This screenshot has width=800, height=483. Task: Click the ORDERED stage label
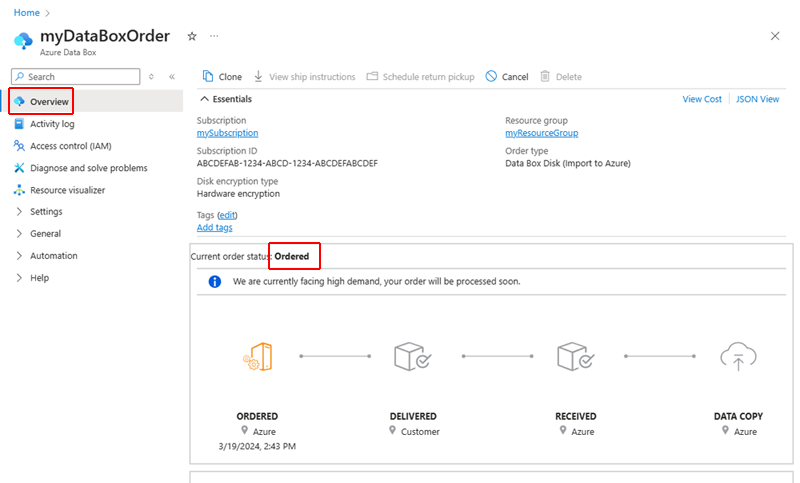[x=257, y=416]
